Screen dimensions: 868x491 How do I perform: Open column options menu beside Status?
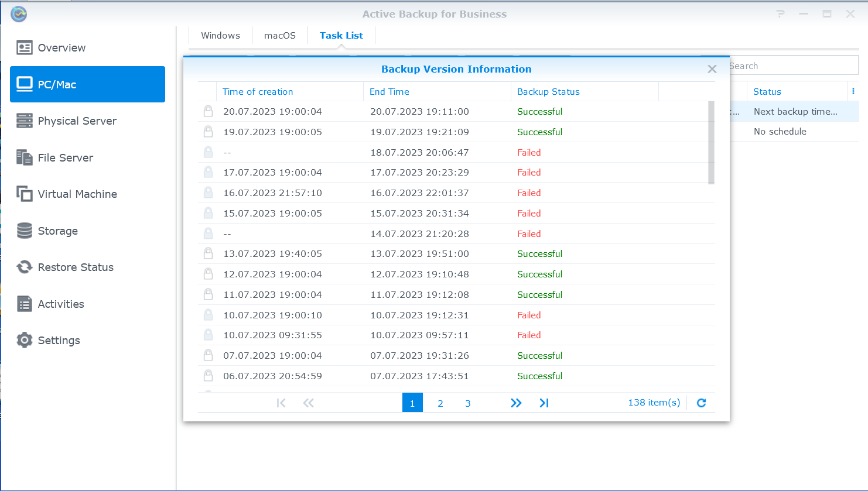853,91
